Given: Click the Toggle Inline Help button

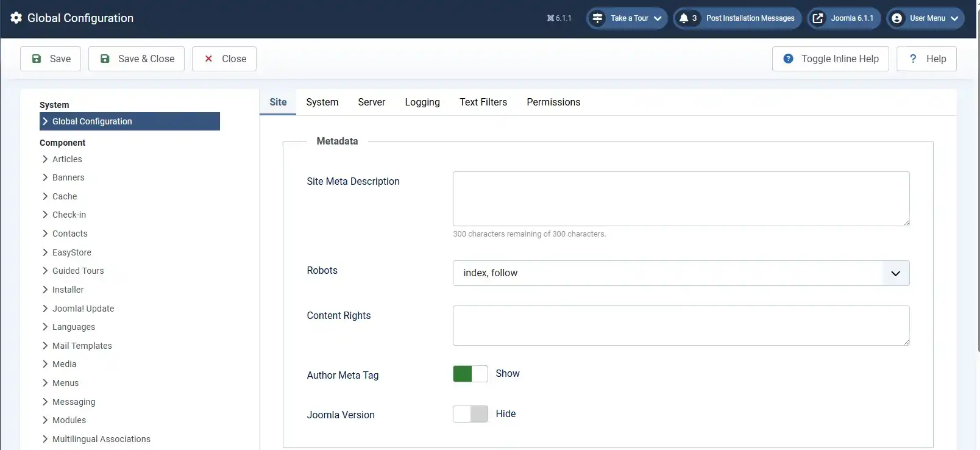Looking at the screenshot, I should coord(831,59).
